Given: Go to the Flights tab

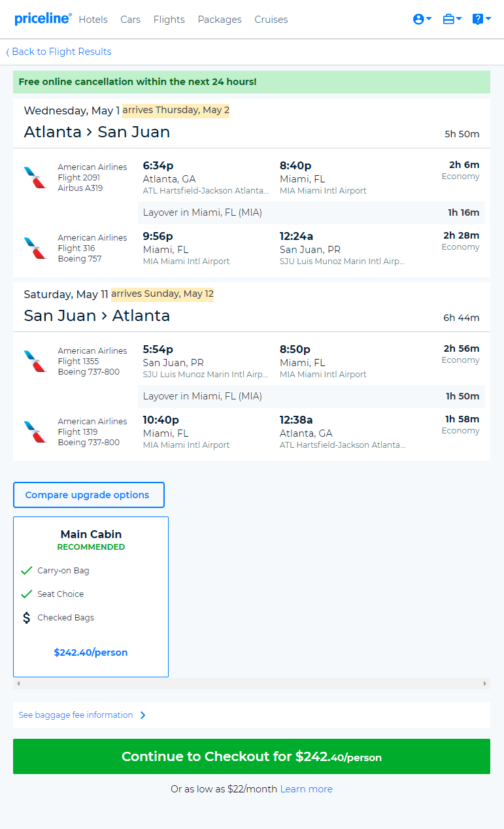Looking at the screenshot, I should pyautogui.click(x=169, y=20).
